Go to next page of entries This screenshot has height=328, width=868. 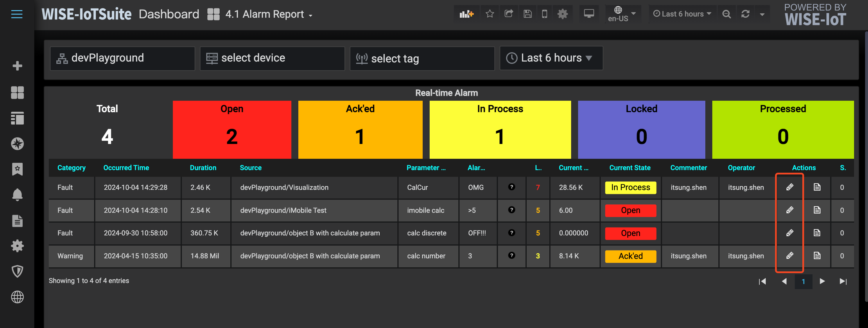pos(822,281)
